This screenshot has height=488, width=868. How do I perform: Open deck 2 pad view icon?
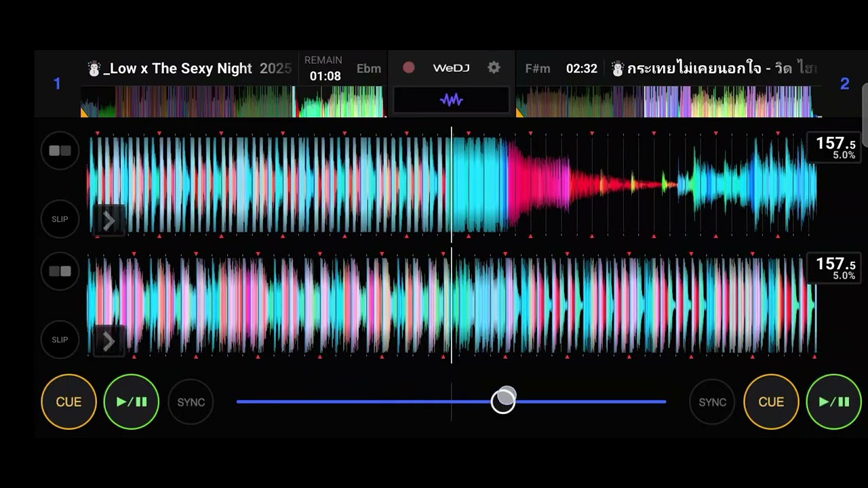click(x=60, y=271)
